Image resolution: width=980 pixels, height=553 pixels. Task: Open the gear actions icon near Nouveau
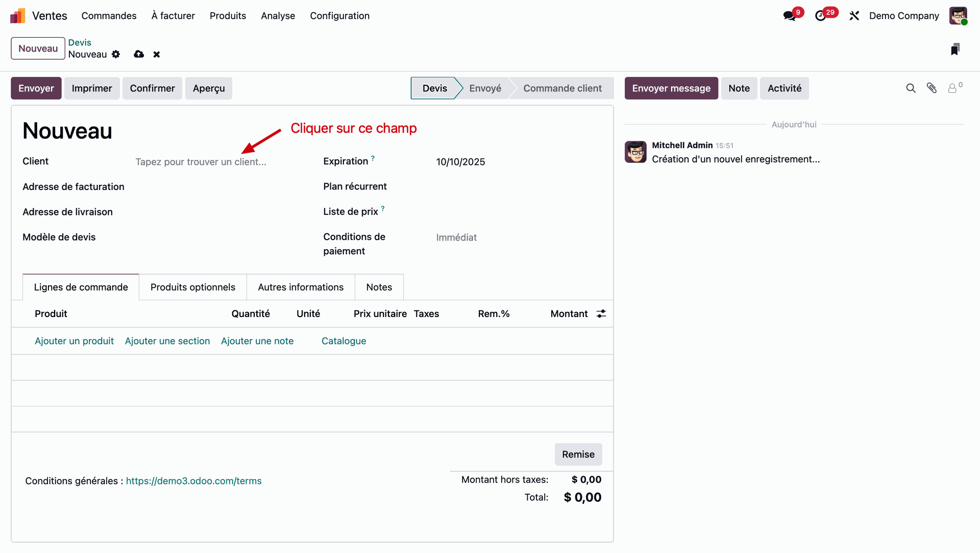[x=116, y=54]
